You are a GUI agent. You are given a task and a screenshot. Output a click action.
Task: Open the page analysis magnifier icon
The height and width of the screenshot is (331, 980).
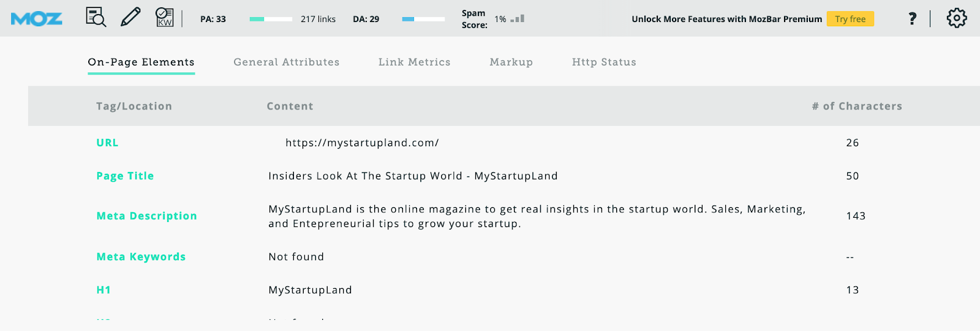(x=96, y=17)
